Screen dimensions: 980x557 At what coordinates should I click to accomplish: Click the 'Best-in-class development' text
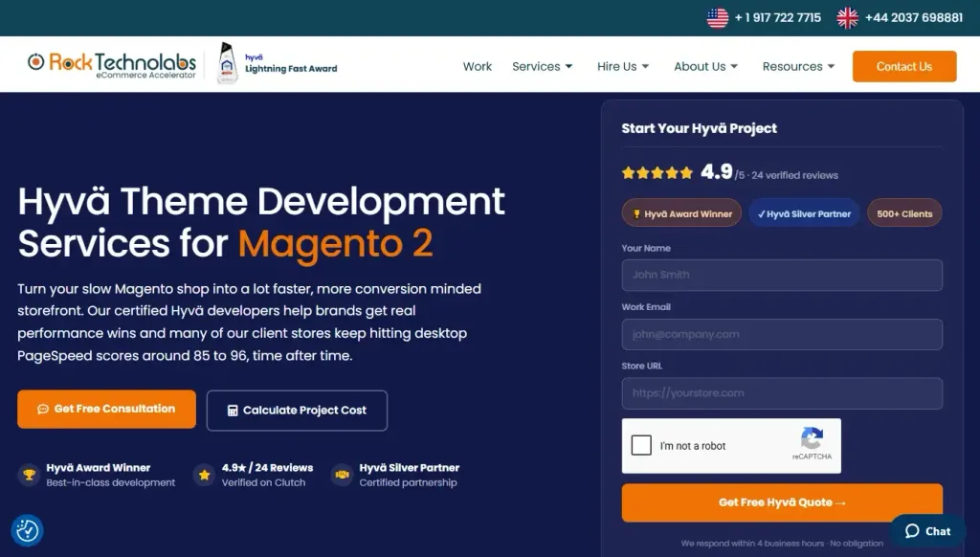pyautogui.click(x=111, y=482)
